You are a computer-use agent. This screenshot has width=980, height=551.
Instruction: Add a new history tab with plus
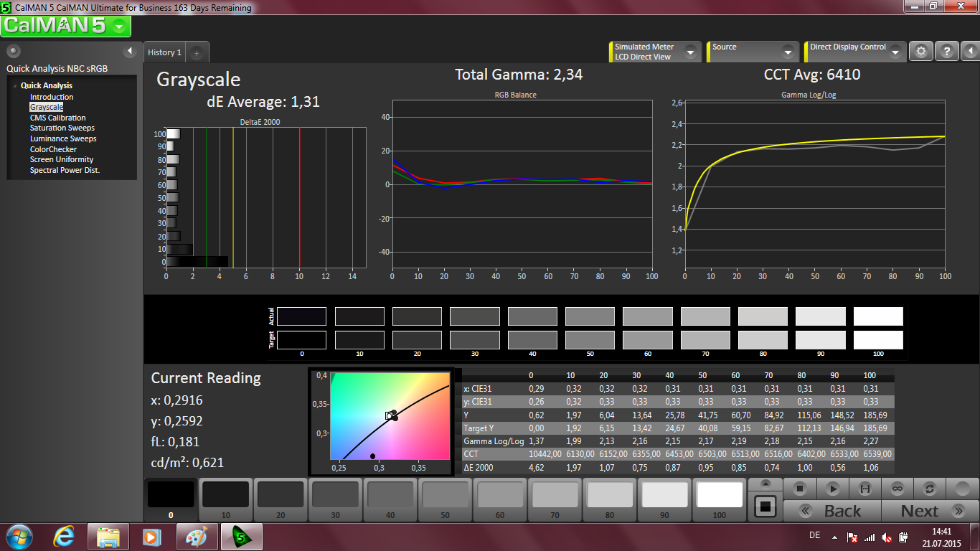(x=197, y=52)
